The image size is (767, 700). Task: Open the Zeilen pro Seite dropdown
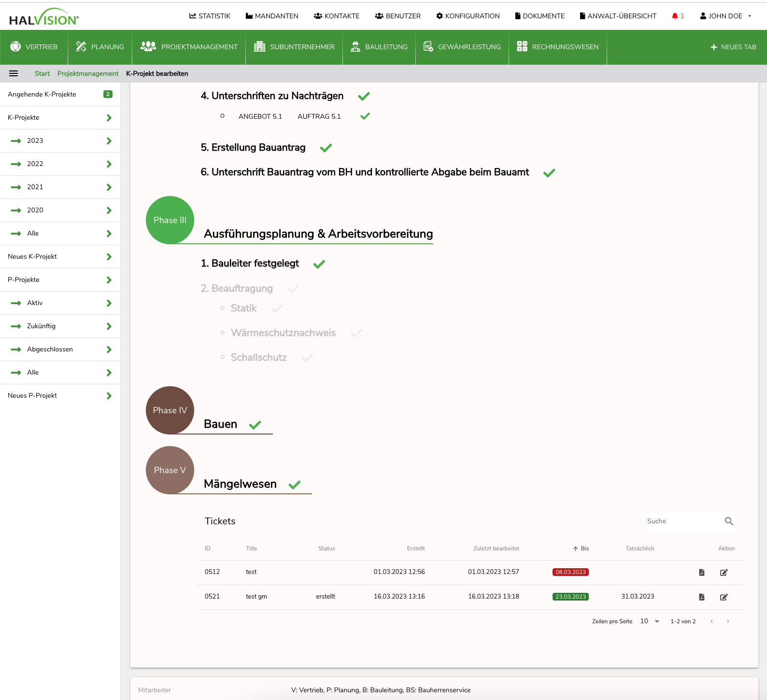tap(650, 621)
